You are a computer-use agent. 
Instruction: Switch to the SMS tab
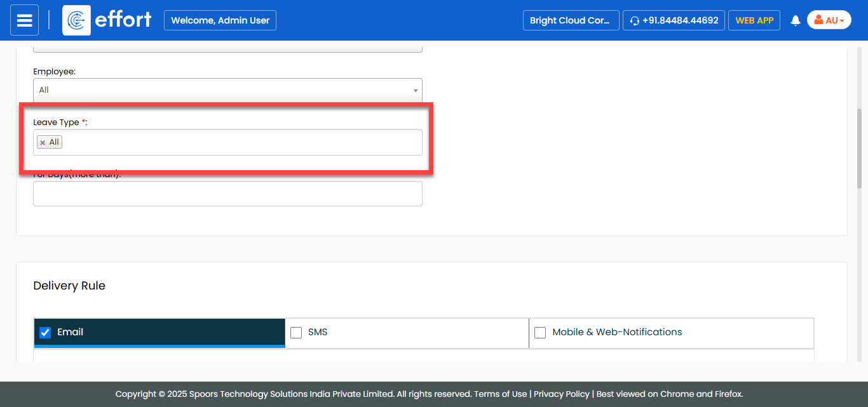[318, 332]
